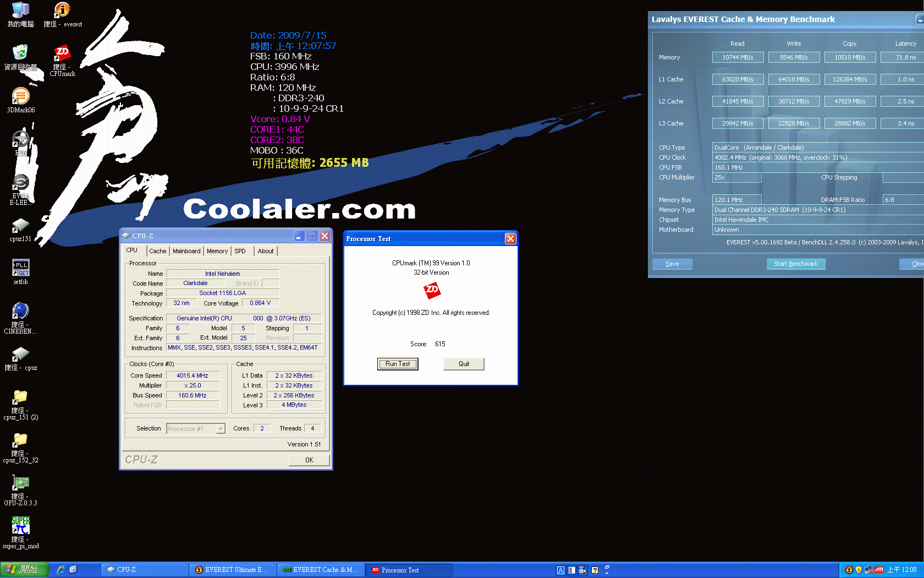Image resolution: width=924 pixels, height=578 pixels.
Task: Click the L1 Cache Write 64018 MB/s field
Action: pos(794,79)
